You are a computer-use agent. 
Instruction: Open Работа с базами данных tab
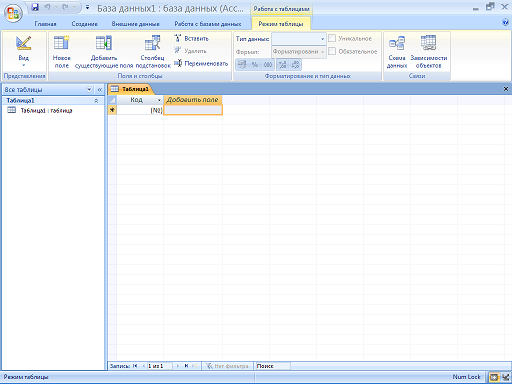click(208, 24)
